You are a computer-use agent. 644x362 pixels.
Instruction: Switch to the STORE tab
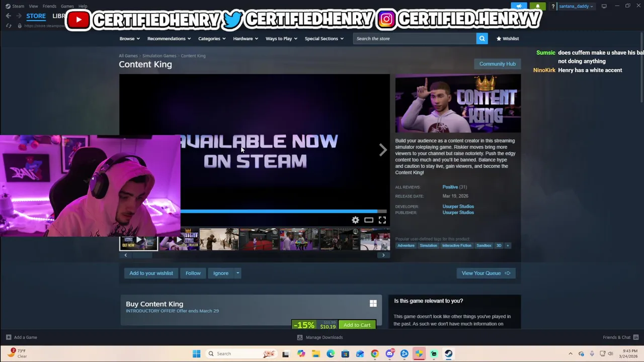(36, 16)
